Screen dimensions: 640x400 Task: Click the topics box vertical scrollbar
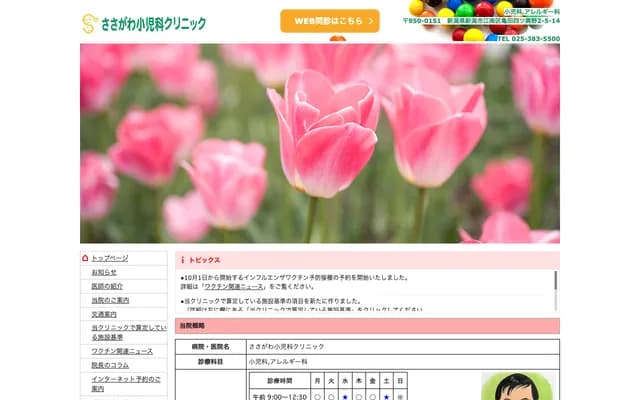click(555, 283)
